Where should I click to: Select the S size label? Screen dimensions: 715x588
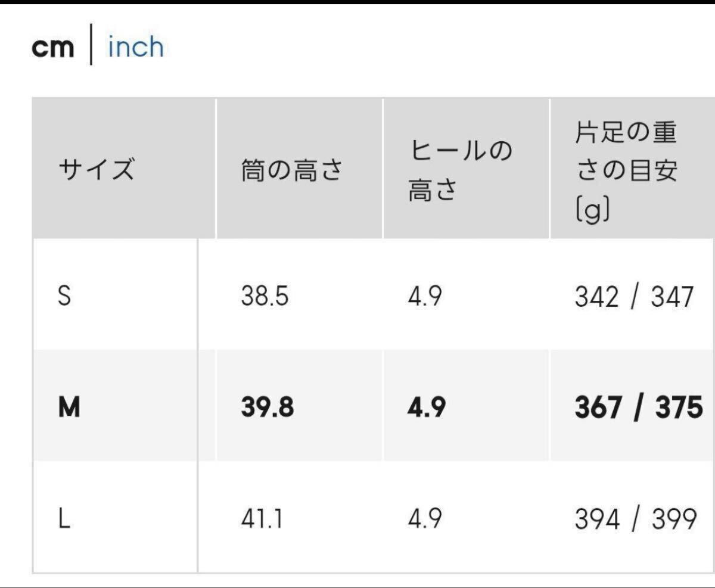tap(64, 296)
